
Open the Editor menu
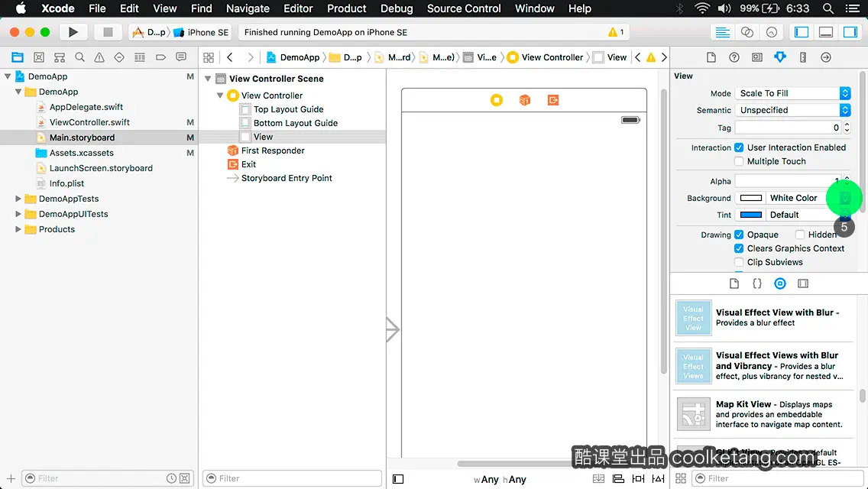coord(298,8)
